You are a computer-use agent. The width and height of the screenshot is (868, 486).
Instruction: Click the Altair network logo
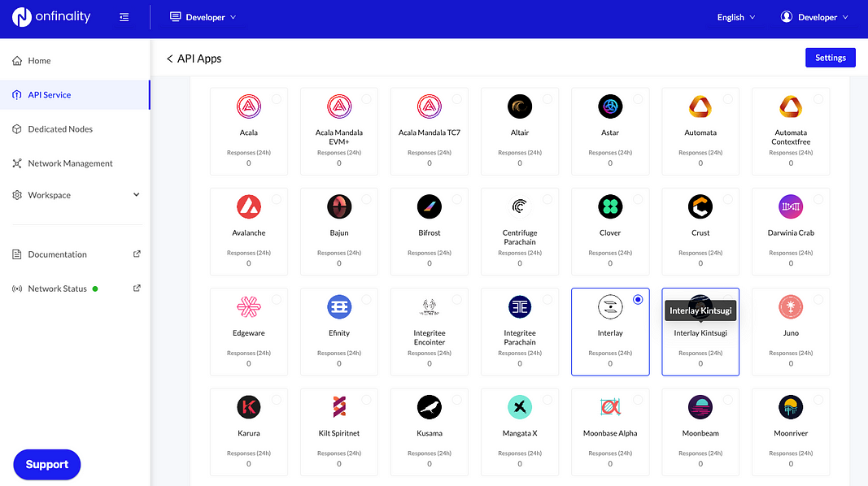pos(520,106)
